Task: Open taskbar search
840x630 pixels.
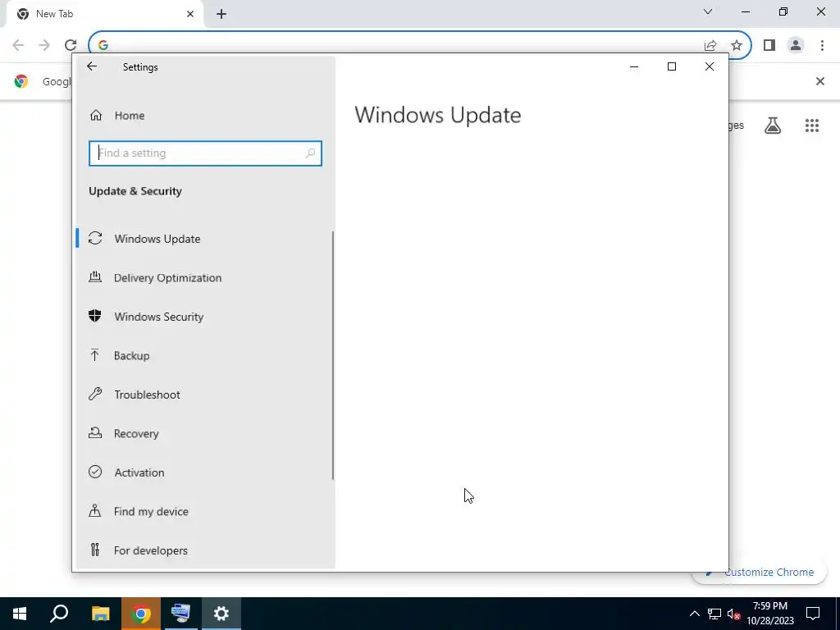Action: click(x=59, y=614)
